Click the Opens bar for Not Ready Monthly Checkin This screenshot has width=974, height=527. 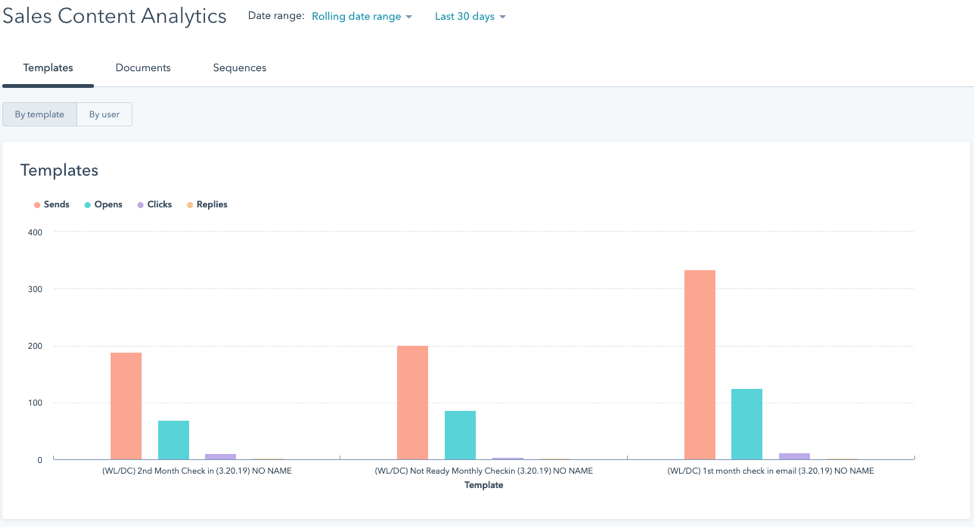point(460,435)
